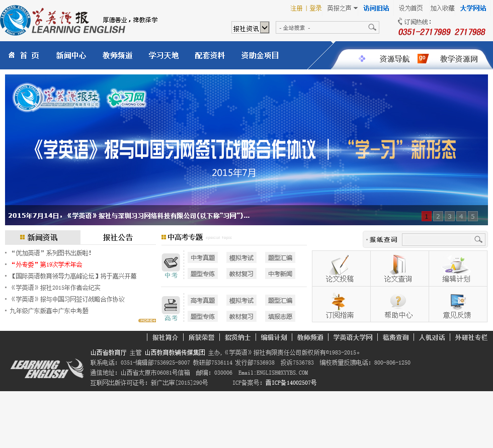
Task: Click the 中考 notepad icon
Action: pyautogui.click(x=171, y=262)
